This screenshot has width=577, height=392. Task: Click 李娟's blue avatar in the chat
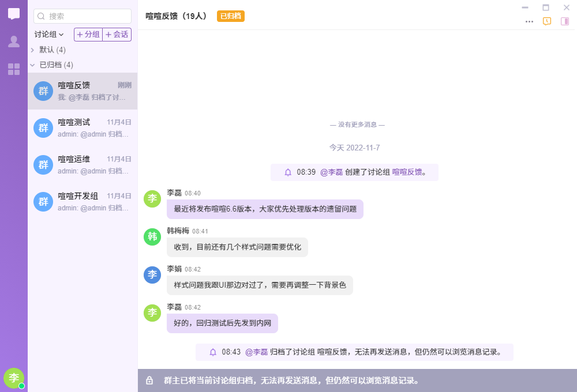click(x=152, y=274)
